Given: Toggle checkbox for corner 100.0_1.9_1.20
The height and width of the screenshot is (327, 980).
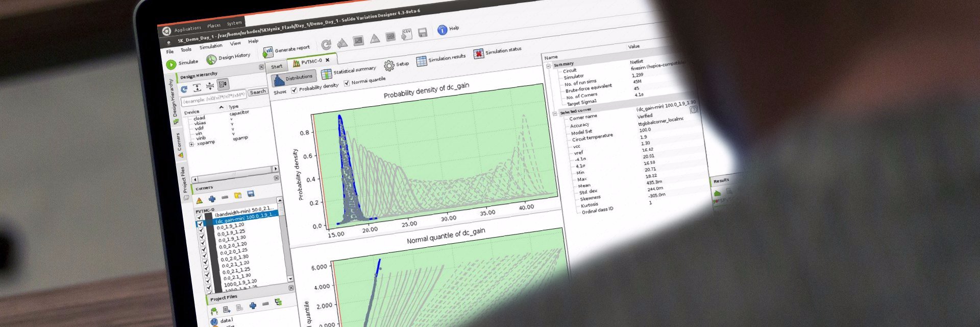Looking at the screenshot, I should 208,287.
